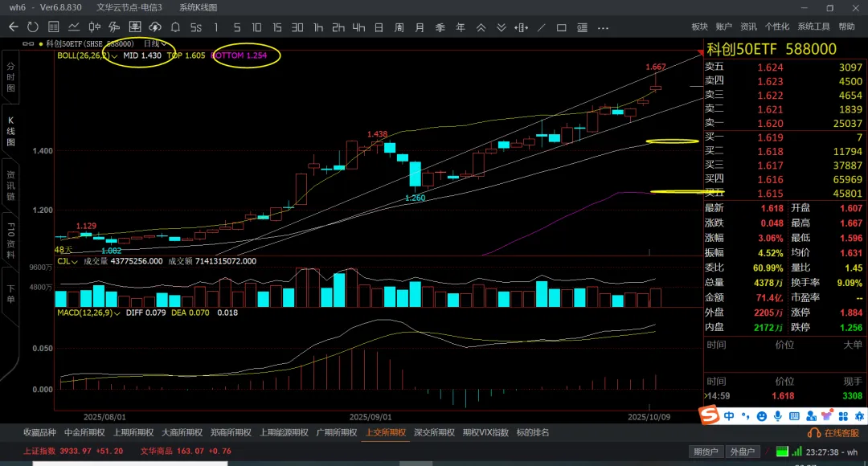868x466 pixels.
Task: Select the candlestick chart icon
Action: [x=94, y=27]
